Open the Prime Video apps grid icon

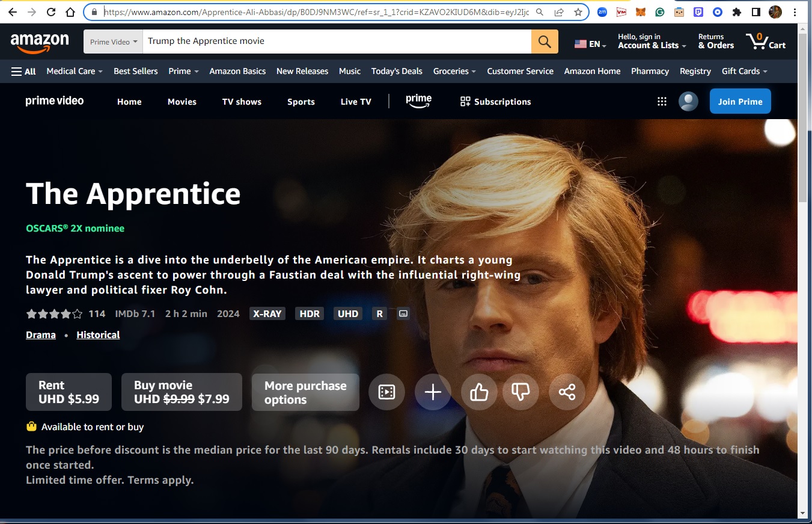(662, 102)
